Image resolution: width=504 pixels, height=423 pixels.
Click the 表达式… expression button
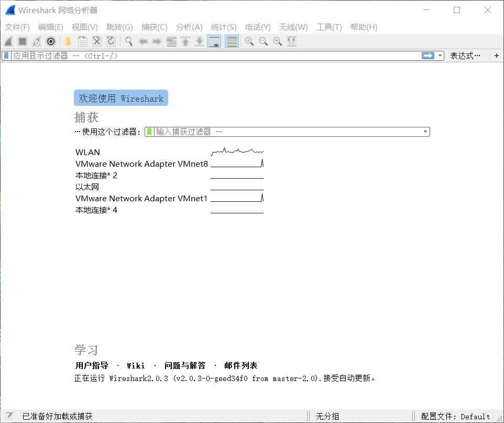pos(465,56)
